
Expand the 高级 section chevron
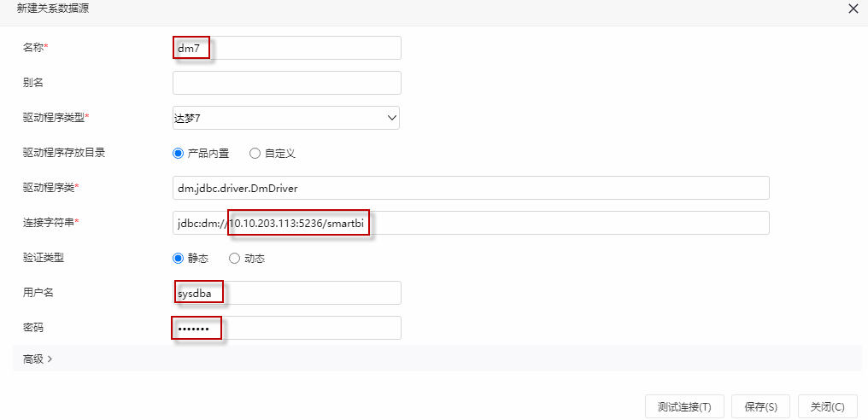tap(50, 359)
